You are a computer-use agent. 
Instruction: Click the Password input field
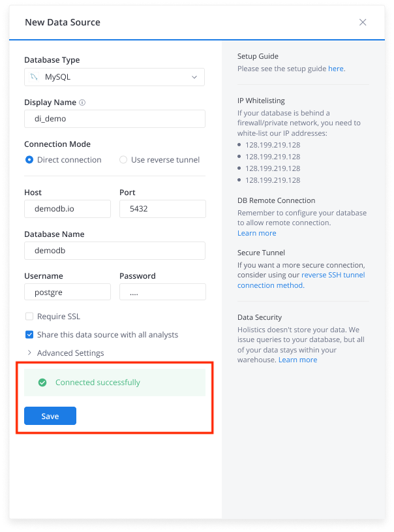tap(162, 292)
